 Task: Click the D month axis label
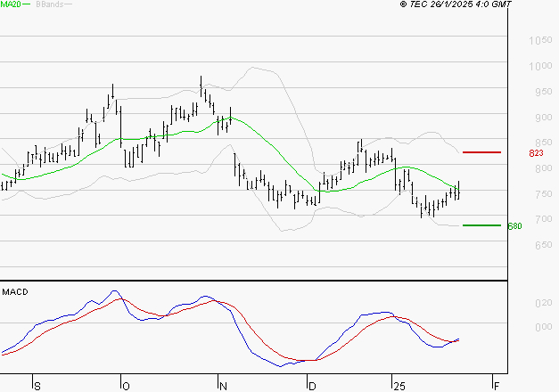click(x=312, y=387)
